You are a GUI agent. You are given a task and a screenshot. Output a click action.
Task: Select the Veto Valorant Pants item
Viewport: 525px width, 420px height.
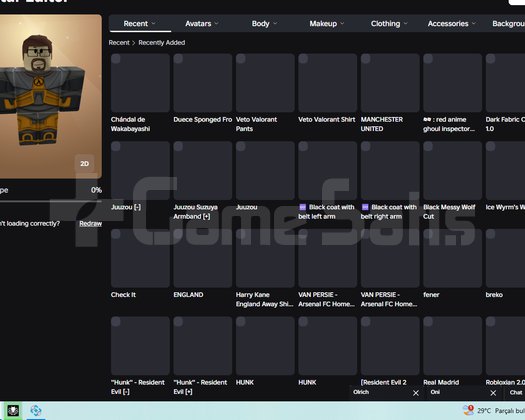pyautogui.click(x=265, y=83)
